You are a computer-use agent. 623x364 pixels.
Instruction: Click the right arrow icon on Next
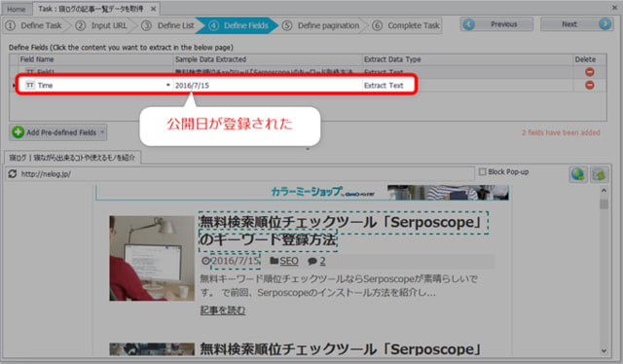point(605,24)
